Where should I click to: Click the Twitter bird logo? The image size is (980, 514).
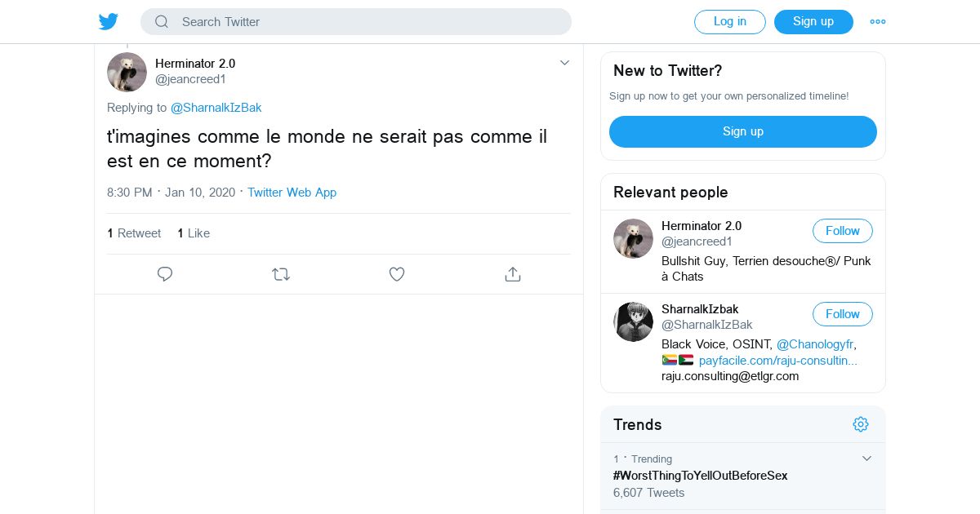click(109, 22)
